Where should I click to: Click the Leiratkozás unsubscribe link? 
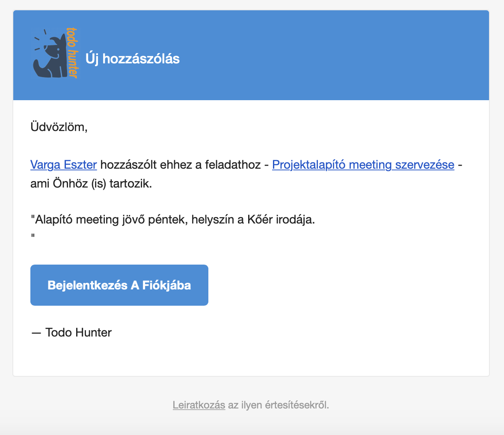[x=199, y=405]
